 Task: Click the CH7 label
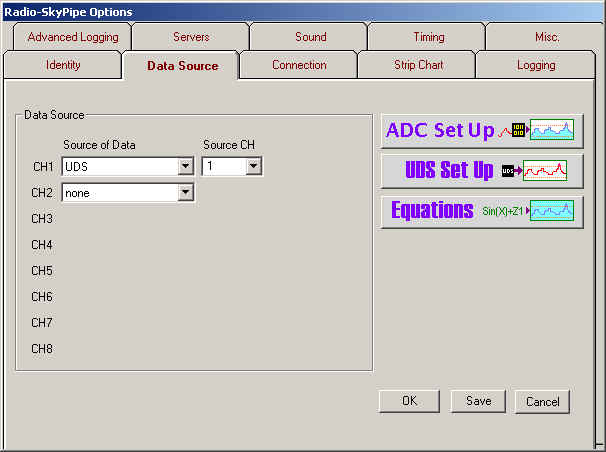[x=42, y=323]
